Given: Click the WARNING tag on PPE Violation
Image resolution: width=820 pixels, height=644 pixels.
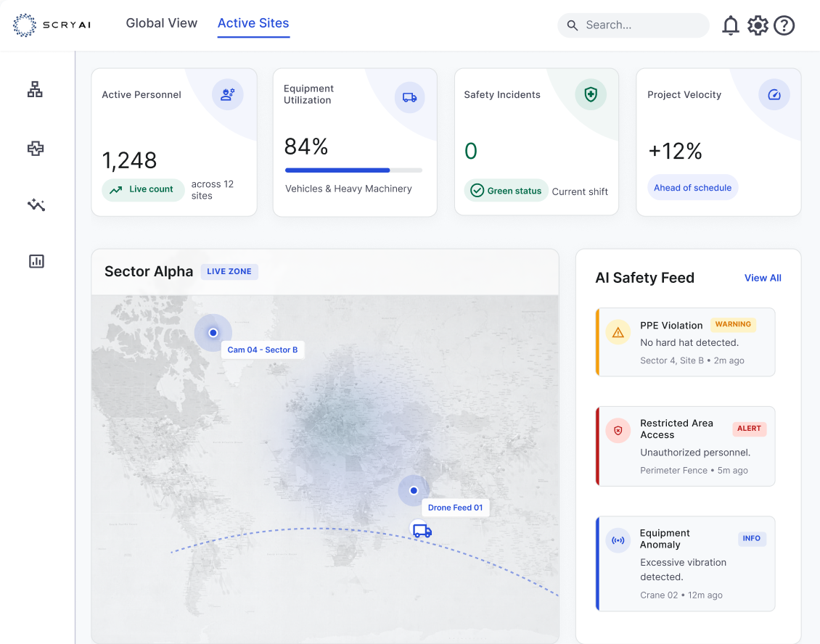Looking at the screenshot, I should (733, 324).
